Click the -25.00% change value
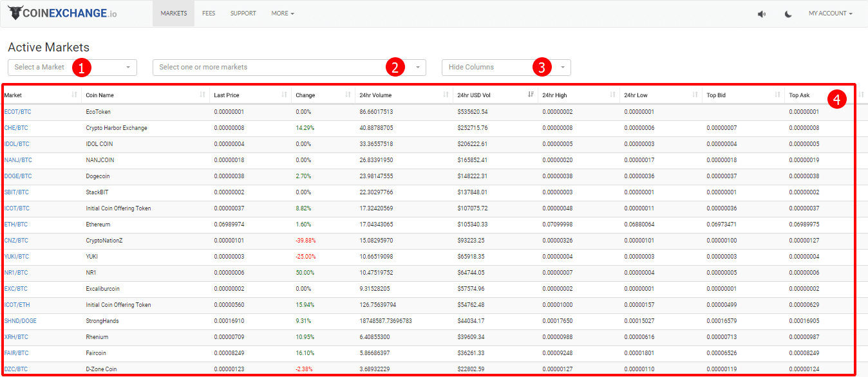 (x=306, y=257)
